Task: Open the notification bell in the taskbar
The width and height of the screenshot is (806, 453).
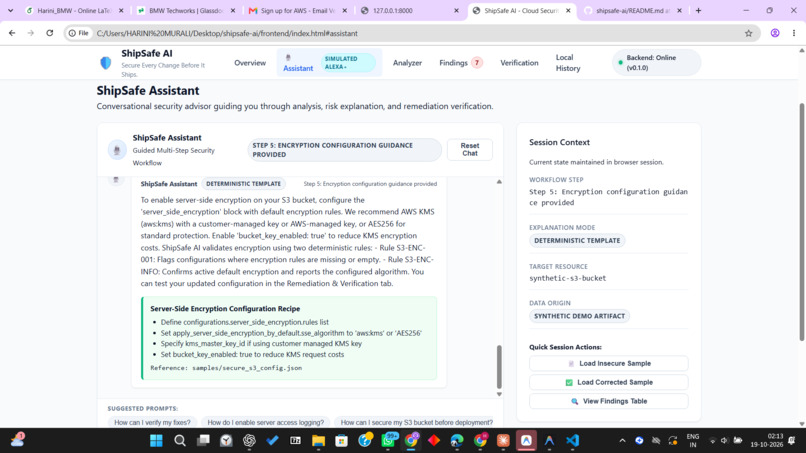Action: click(x=792, y=441)
